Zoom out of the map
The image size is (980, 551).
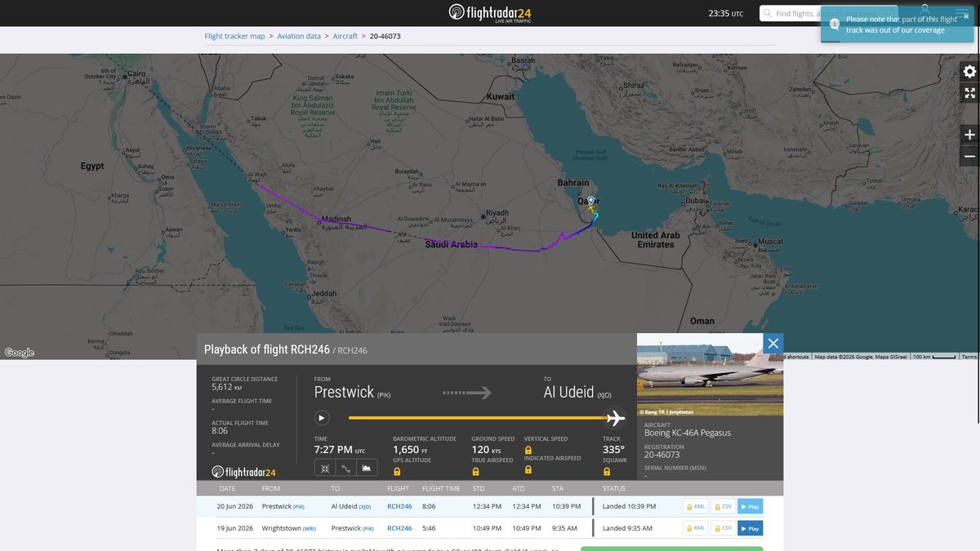tap(969, 156)
